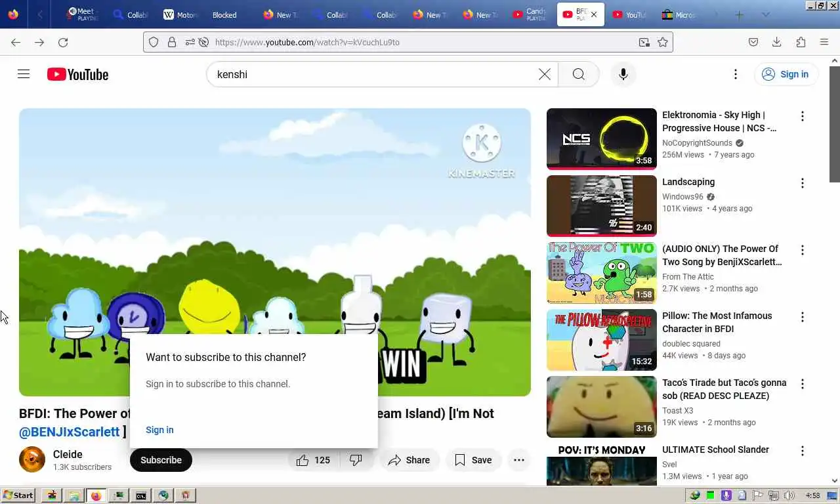Clear the search text with the X

tap(545, 74)
